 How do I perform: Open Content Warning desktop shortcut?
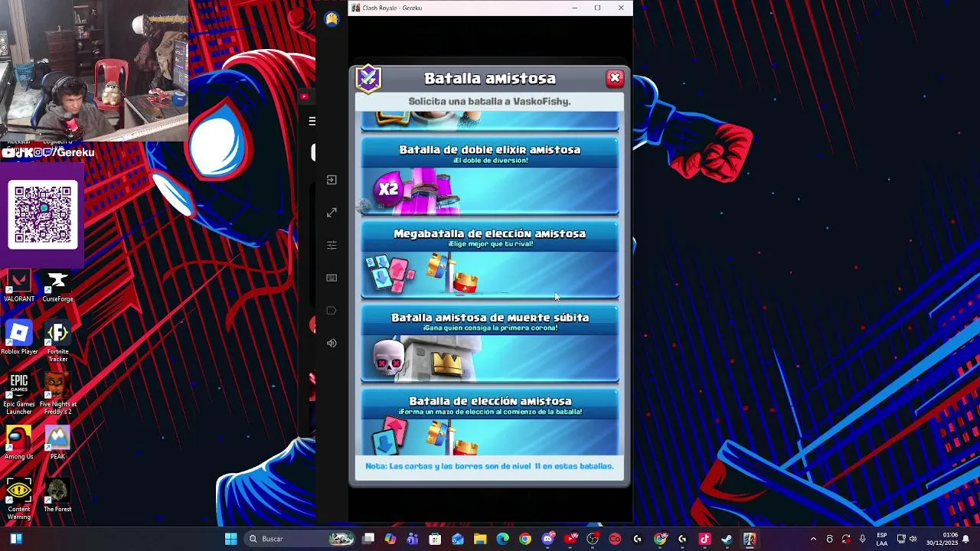pyautogui.click(x=19, y=499)
